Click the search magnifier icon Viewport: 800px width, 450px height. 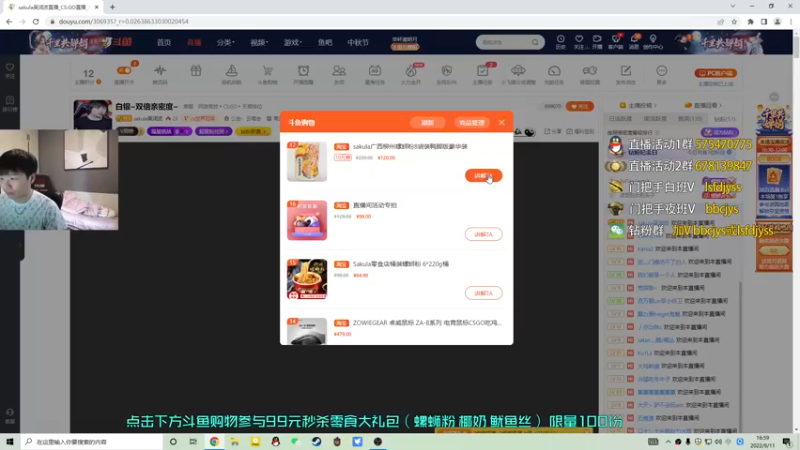point(535,42)
